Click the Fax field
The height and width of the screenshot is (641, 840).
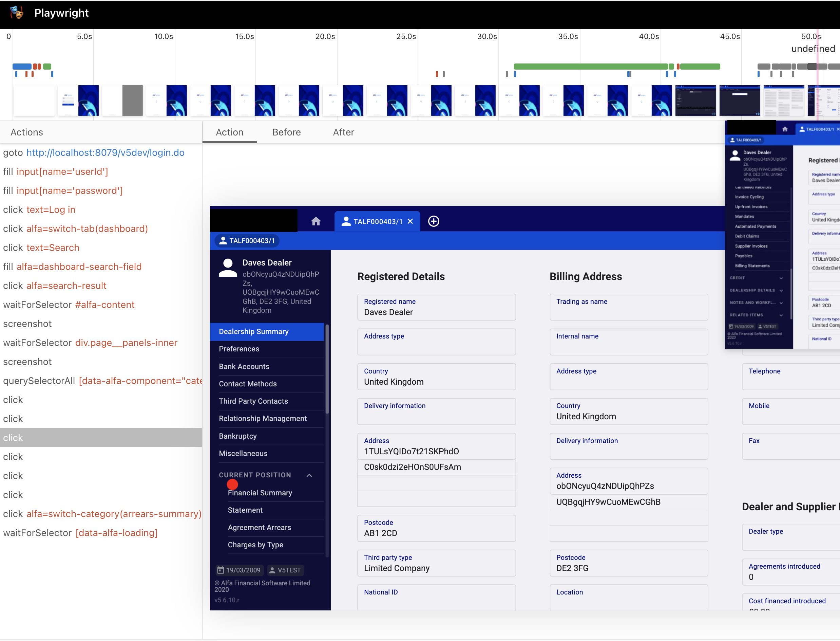pyautogui.click(x=791, y=446)
